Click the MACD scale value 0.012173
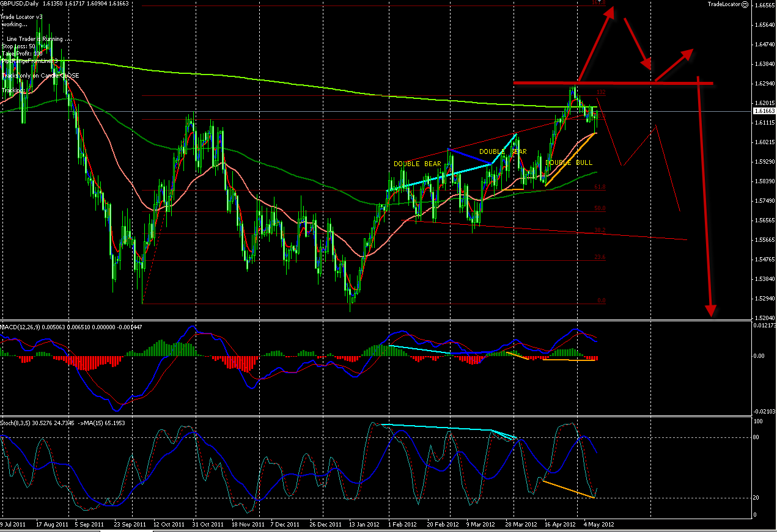The image size is (777, 532). pyautogui.click(x=765, y=326)
